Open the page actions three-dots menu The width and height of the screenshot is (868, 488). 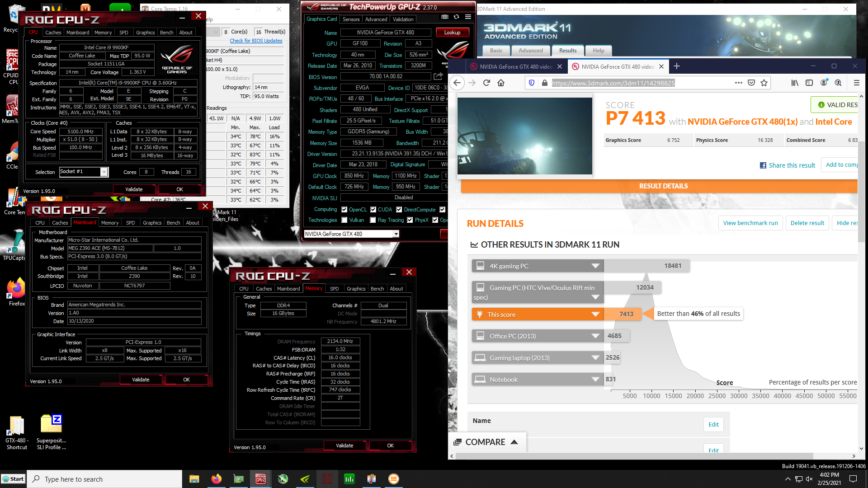(739, 83)
